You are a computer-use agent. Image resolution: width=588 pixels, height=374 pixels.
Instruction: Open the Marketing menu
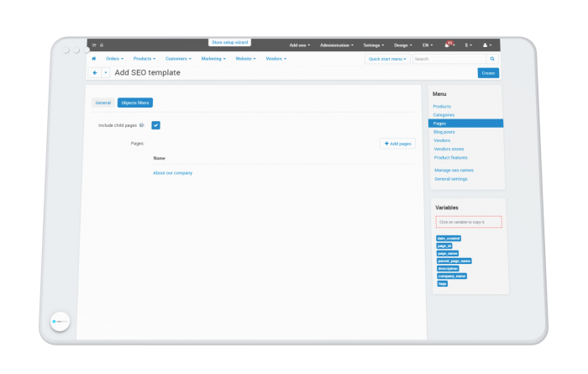[213, 59]
